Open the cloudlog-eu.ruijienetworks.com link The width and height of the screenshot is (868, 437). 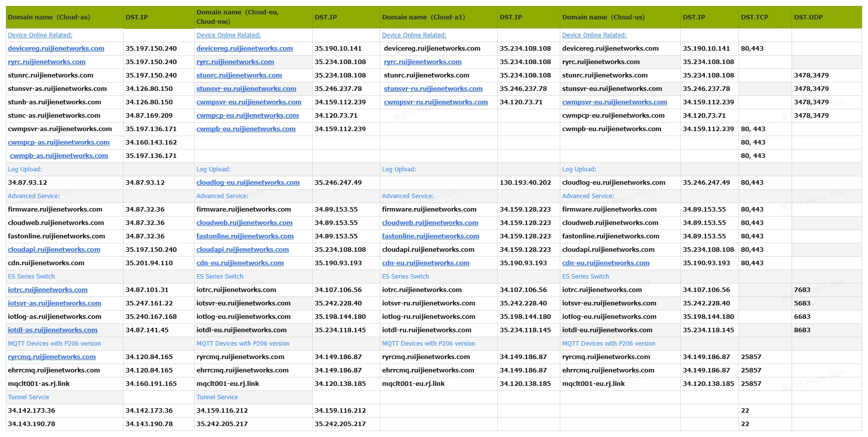[x=248, y=183]
